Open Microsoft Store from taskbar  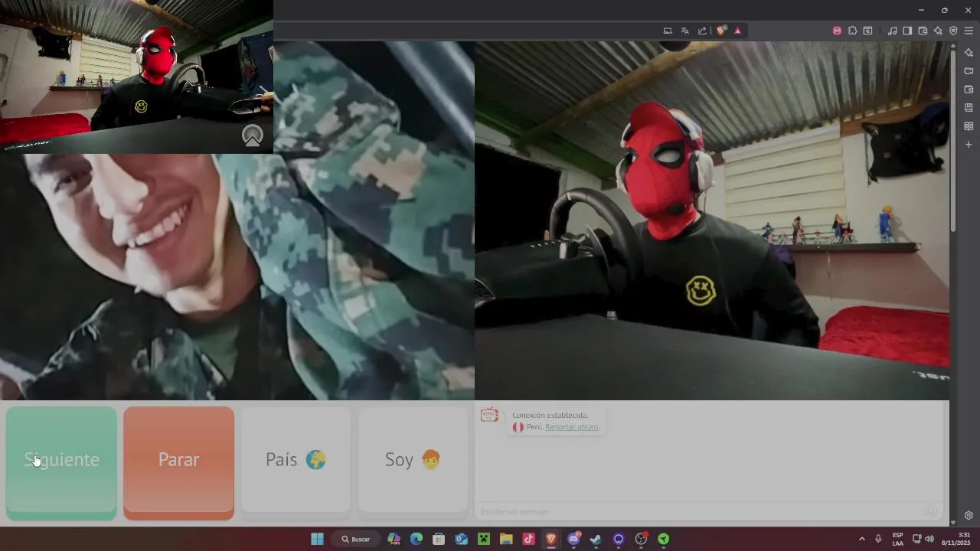(439, 539)
